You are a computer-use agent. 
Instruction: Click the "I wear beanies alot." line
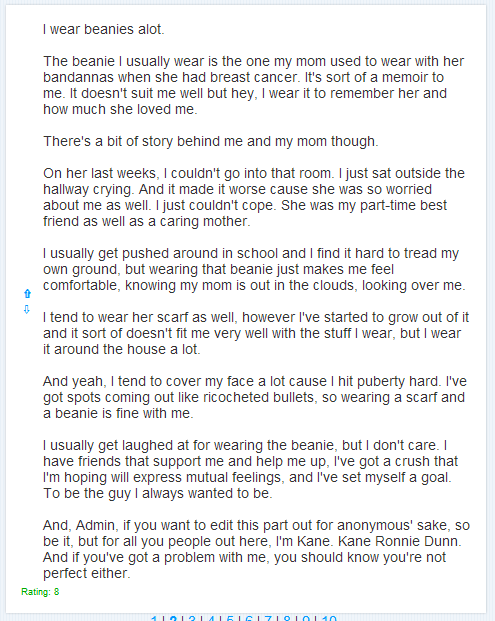(103, 29)
